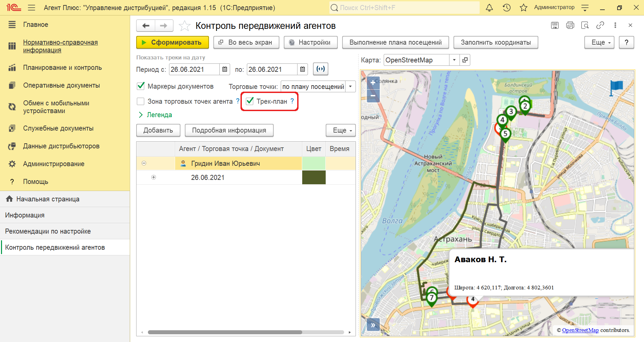This screenshot has width=644, height=342.
Task: Save report with diskette icon
Action: pyautogui.click(x=555, y=25)
